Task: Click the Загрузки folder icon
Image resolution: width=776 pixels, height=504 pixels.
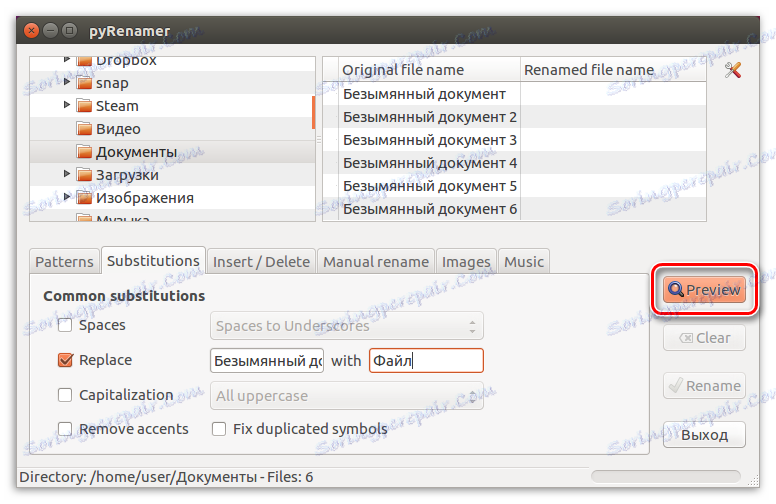Action: coord(84,175)
